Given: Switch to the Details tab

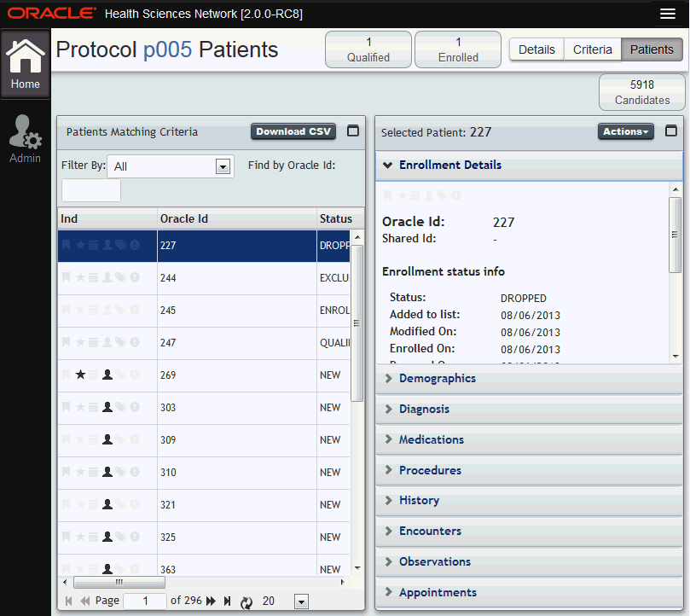Looking at the screenshot, I should (536, 49).
